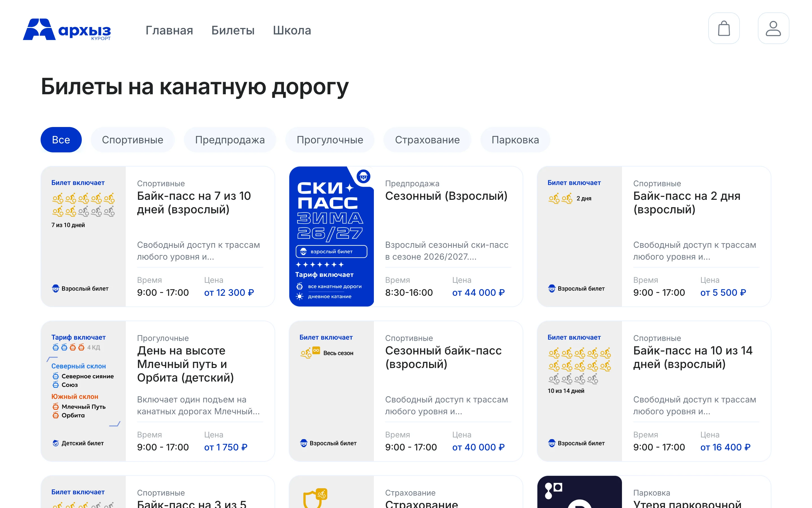This screenshot has width=812, height=508.
Task: Open Билеты in the top navigation
Action: pyautogui.click(x=233, y=30)
